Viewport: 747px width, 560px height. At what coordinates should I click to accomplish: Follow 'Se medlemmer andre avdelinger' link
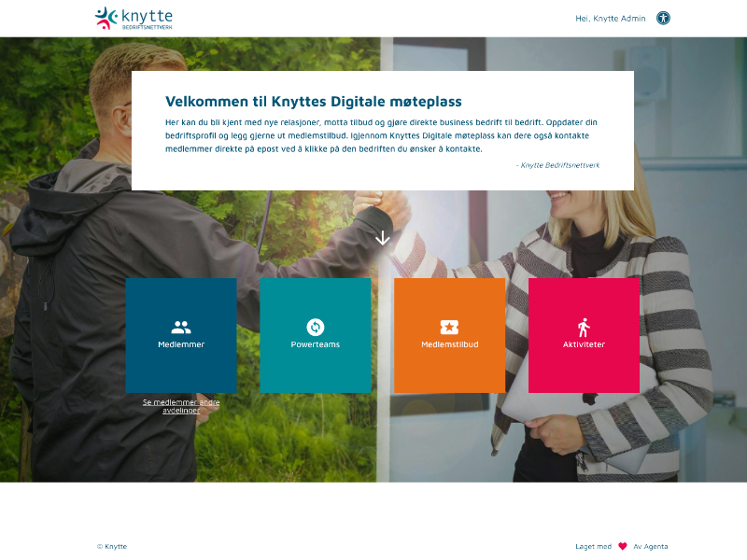click(181, 406)
